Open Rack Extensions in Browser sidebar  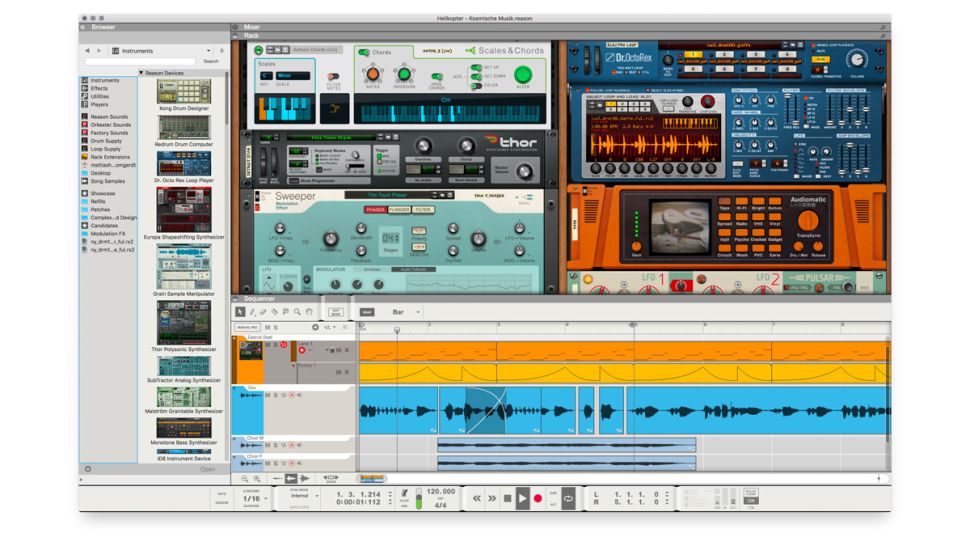point(110,157)
